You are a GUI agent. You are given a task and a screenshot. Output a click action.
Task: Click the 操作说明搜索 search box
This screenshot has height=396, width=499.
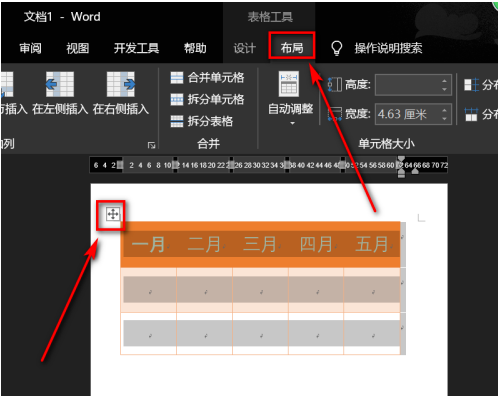click(388, 48)
